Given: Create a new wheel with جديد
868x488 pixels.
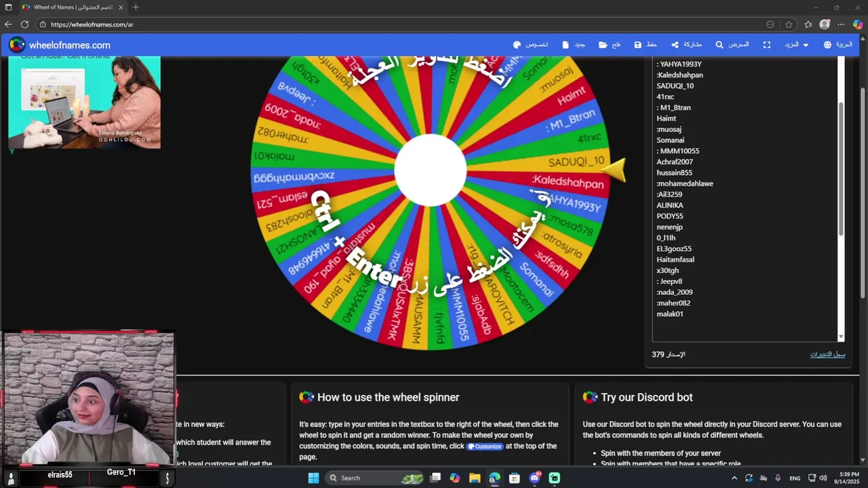Looking at the screenshot, I should point(574,45).
